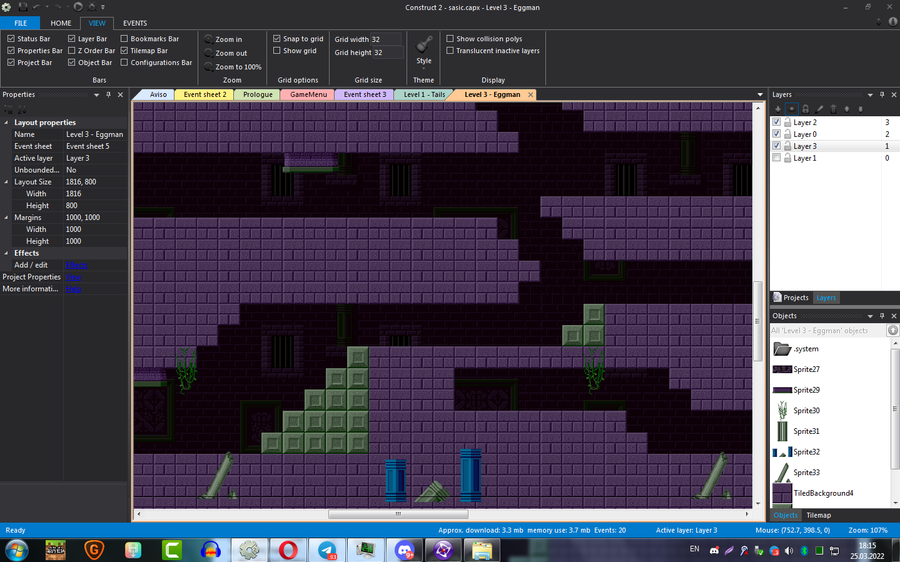This screenshot has height=562, width=900.
Task: Collapse the Layout Size expander
Action: [6, 182]
